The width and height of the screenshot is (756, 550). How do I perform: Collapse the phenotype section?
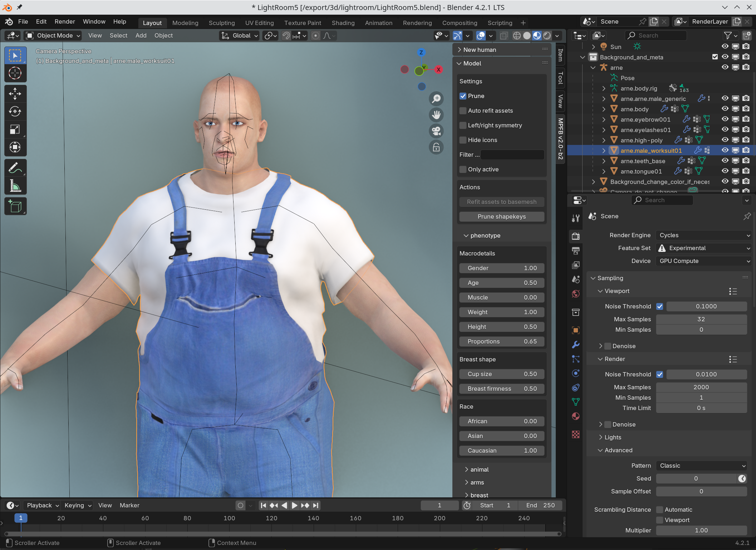[466, 235]
